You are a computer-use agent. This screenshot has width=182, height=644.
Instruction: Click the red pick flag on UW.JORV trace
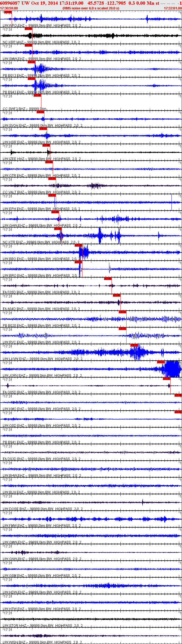(x=161, y=362)
